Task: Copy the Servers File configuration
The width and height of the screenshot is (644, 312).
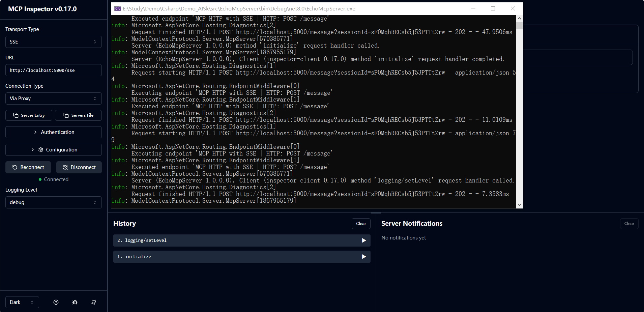Action: click(78, 115)
